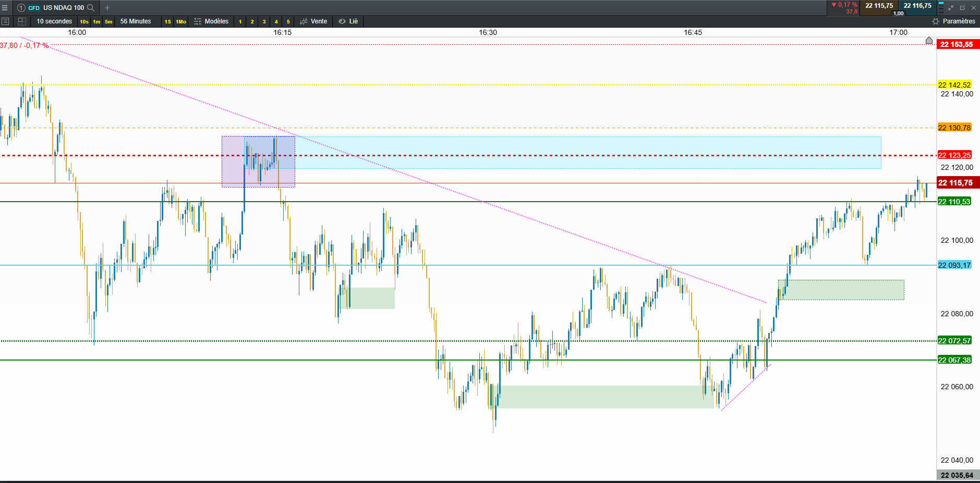The height and width of the screenshot is (483, 980).
Task: Open the Modèles menu
Action: [x=216, y=21]
